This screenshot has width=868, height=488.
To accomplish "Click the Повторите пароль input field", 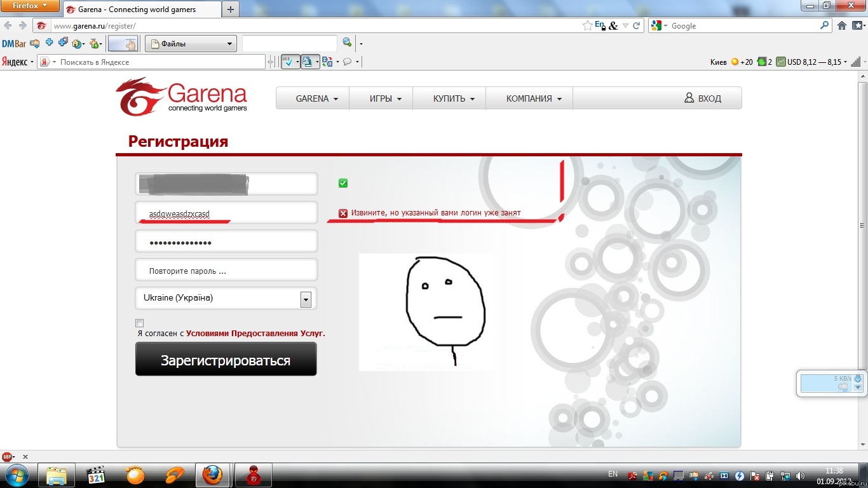I will point(226,270).
